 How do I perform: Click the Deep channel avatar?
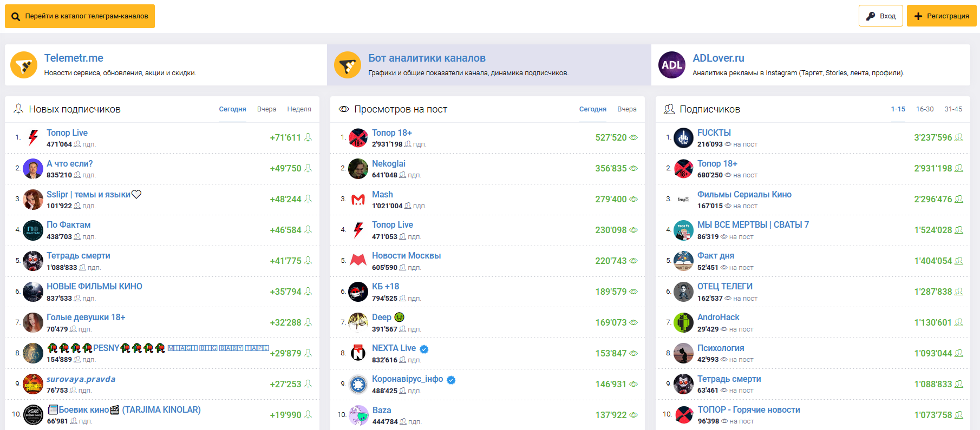(358, 322)
